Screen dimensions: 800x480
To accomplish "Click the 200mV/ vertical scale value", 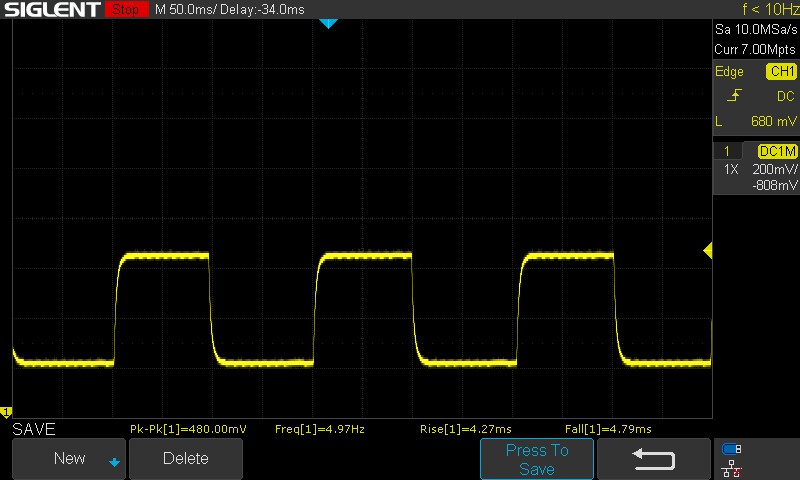I will (774, 169).
